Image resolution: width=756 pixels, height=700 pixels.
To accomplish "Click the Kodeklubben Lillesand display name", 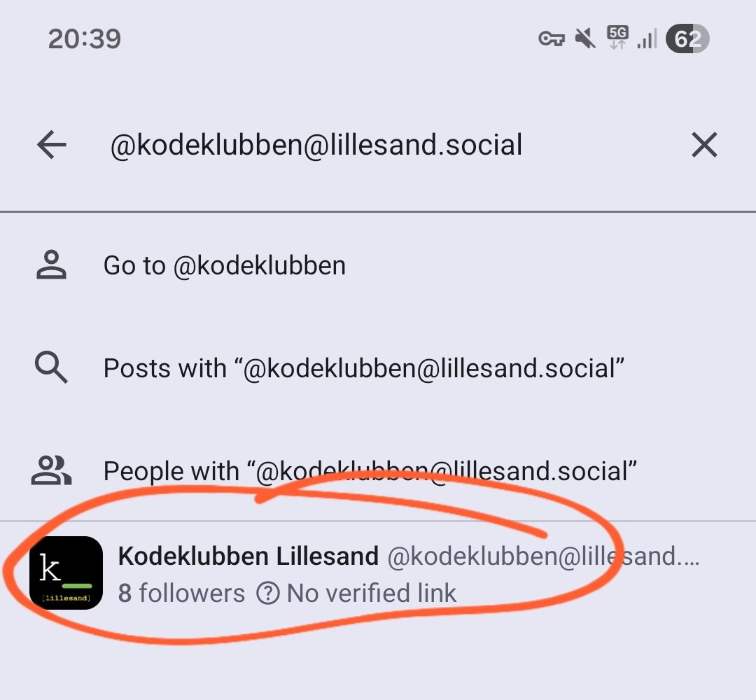I will tap(248, 556).
